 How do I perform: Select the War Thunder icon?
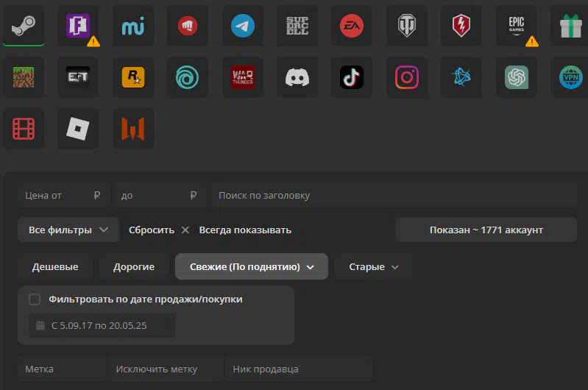point(243,77)
